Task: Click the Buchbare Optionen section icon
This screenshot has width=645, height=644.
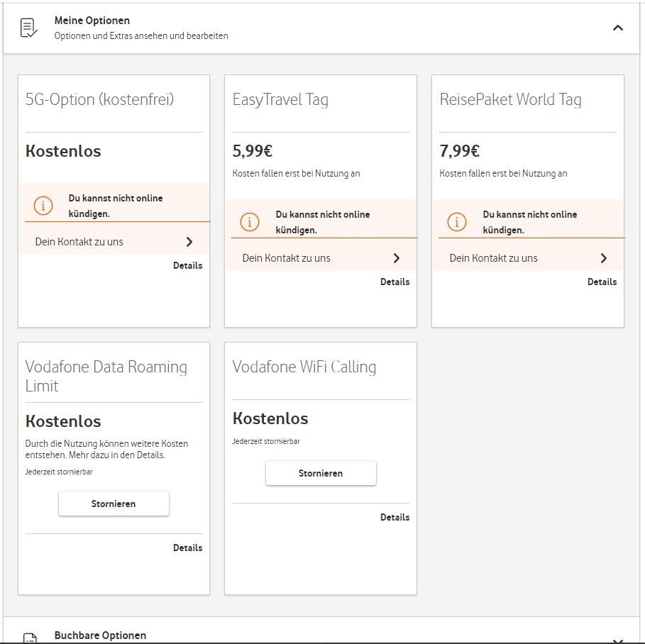Action: tap(28, 638)
